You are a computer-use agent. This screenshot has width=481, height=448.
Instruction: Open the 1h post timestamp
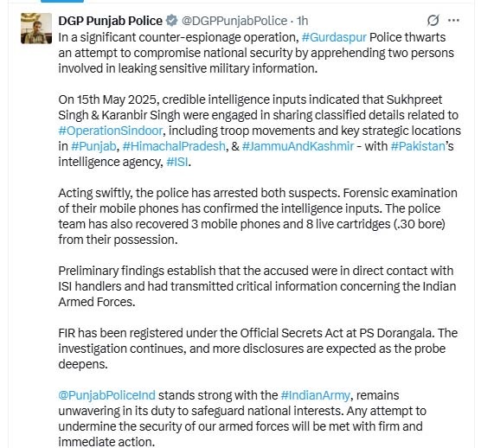tap(303, 21)
